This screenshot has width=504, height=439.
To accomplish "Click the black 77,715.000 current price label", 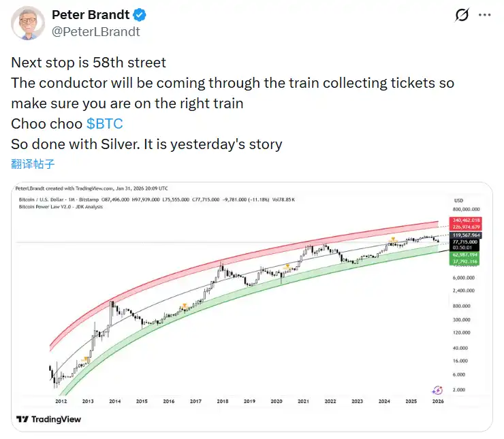I will [467, 242].
